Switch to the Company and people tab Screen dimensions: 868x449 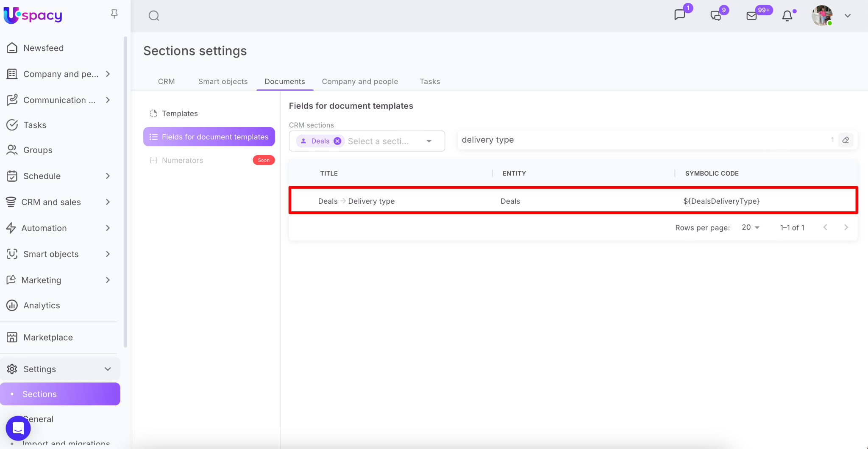[360, 81]
